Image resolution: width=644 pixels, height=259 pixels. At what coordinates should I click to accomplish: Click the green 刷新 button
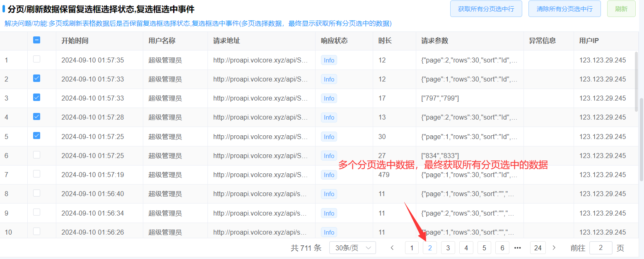click(621, 9)
